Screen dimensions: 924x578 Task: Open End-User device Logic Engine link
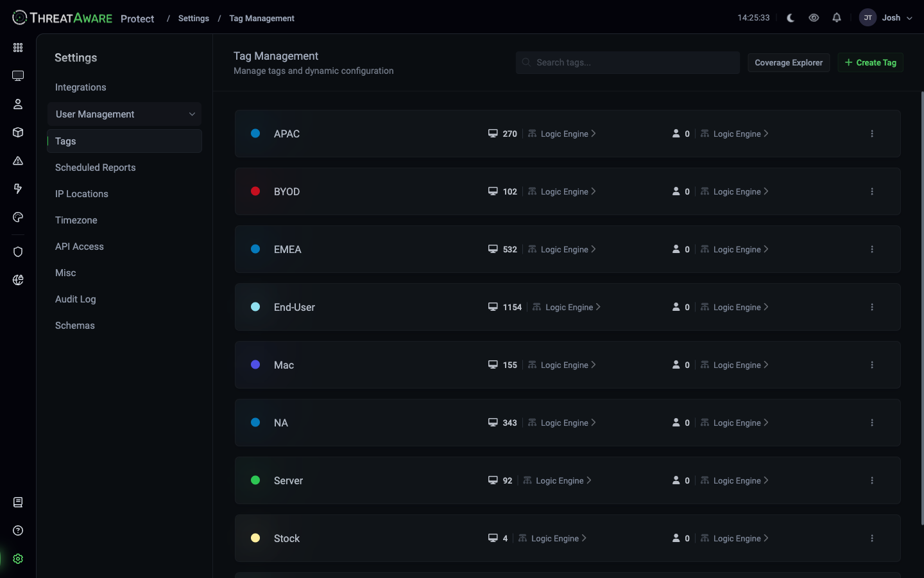pos(566,307)
